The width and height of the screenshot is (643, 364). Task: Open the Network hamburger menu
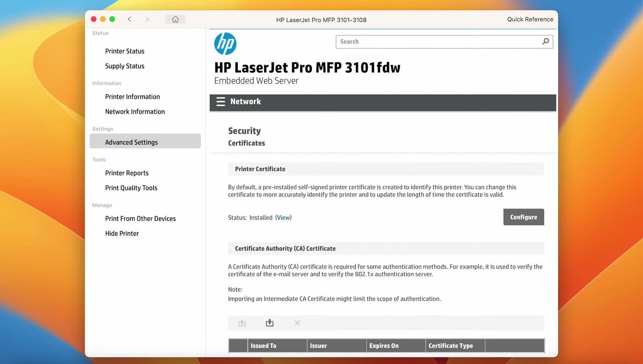pyautogui.click(x=221, y=102)
